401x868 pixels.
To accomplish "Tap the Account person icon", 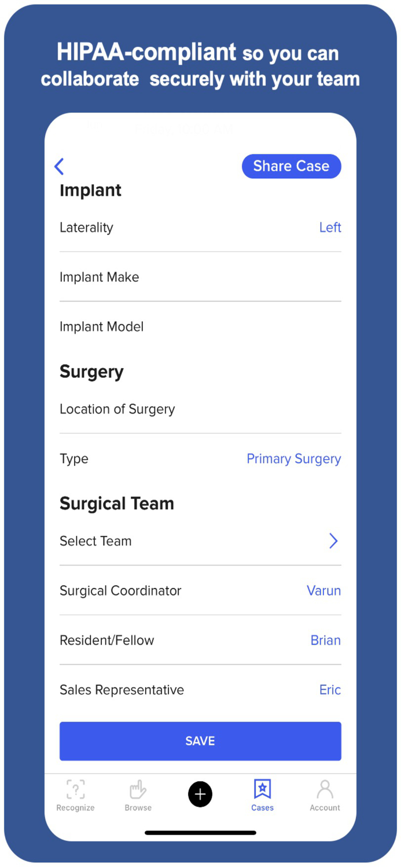I will [325, 788].
